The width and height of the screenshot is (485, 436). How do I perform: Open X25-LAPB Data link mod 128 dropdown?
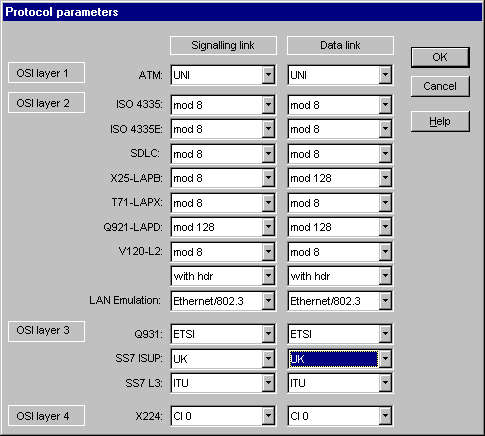(x=385, y=178)
